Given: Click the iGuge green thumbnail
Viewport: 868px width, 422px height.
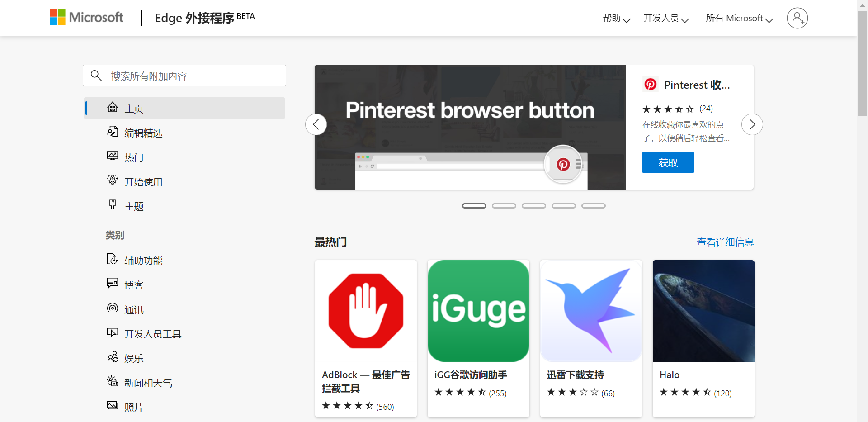Looking at the screenshot, I should (x=478, y=311).
